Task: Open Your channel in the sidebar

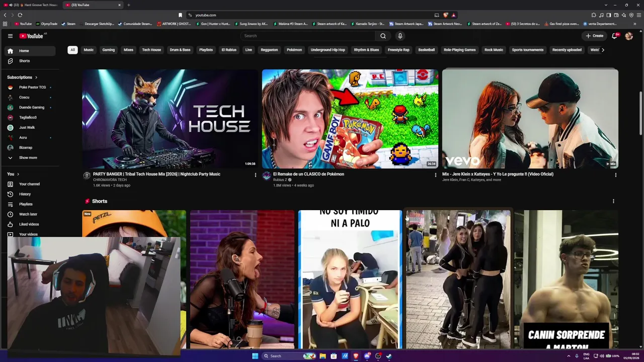Action: point(29,184)
